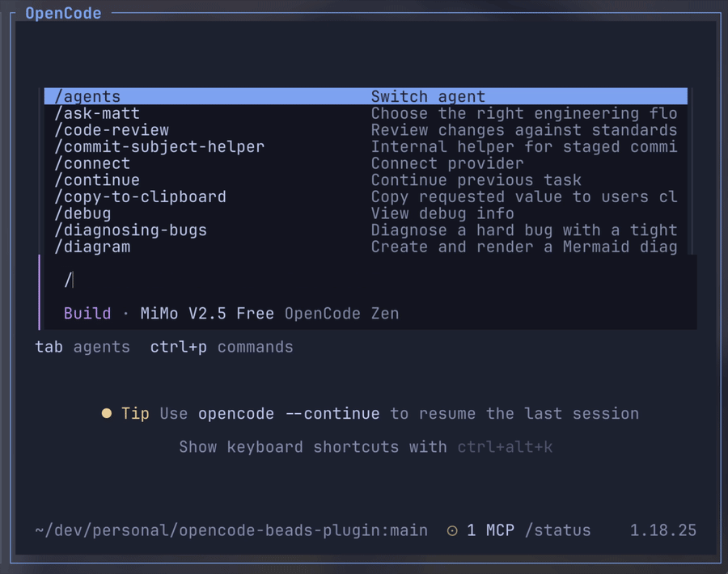The image size is (728, 574).
Task: Click the 'Switch agent' description
Action: click(x=428, y=96)
